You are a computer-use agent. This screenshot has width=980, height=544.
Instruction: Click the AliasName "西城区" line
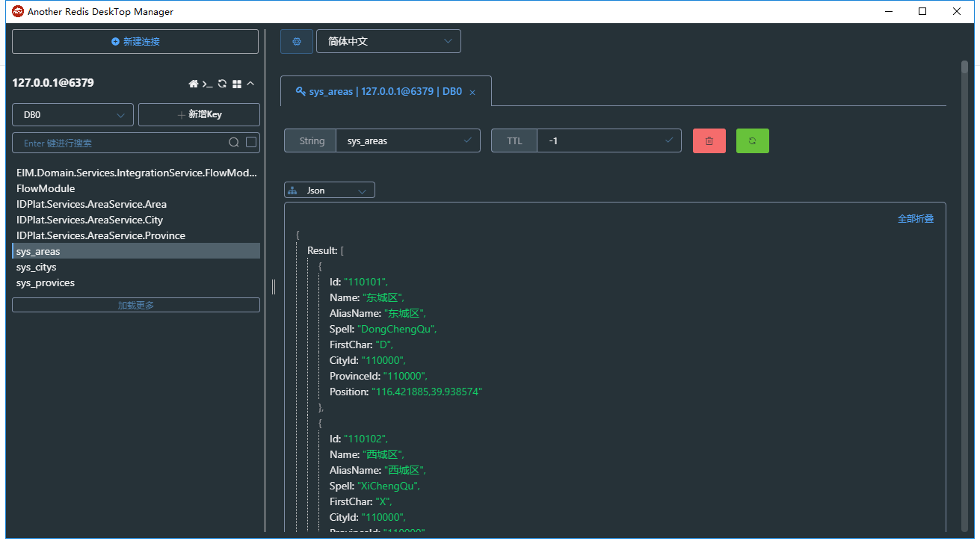(377, 470)
